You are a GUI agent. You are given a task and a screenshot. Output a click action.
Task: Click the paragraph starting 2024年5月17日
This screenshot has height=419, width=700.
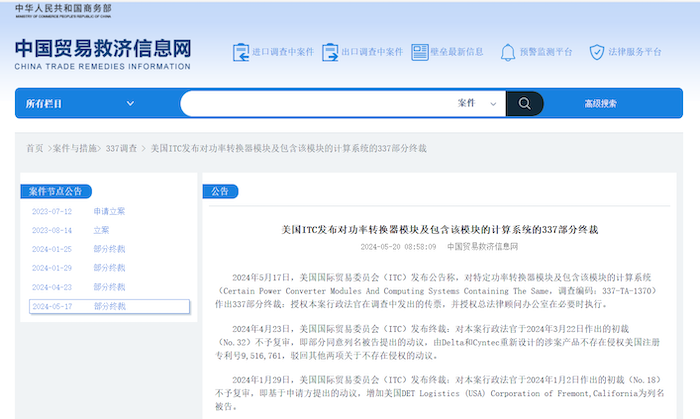click(438, 291)
